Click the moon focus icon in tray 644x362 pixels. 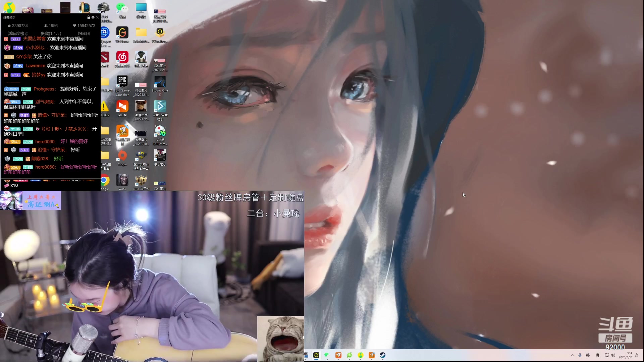coord(637,355)
